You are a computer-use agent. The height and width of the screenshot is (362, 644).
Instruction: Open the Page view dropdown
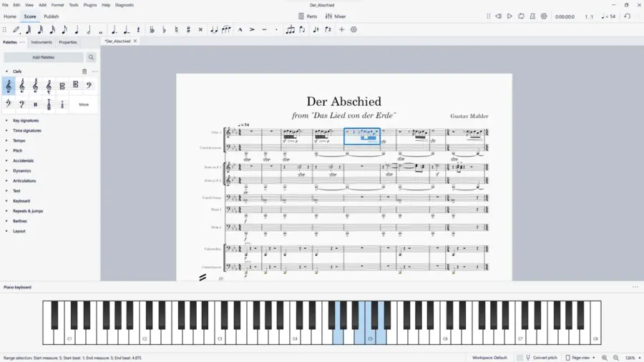pyautogui.click(x=580, y=358)
